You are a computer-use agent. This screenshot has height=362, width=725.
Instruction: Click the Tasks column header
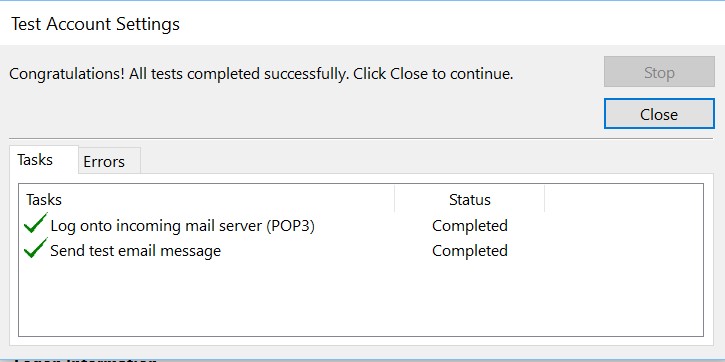[x=207, y=199]
